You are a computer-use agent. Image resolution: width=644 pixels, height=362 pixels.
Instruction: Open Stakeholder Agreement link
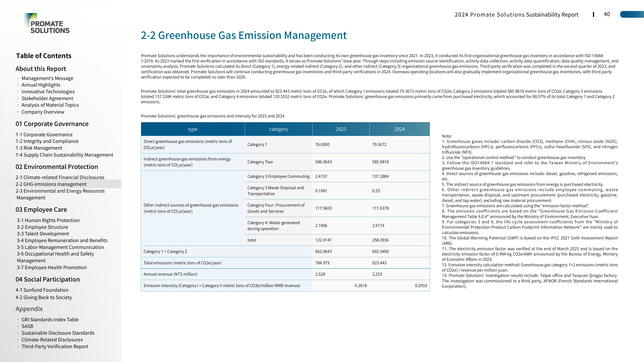click(x=47, y=98)
